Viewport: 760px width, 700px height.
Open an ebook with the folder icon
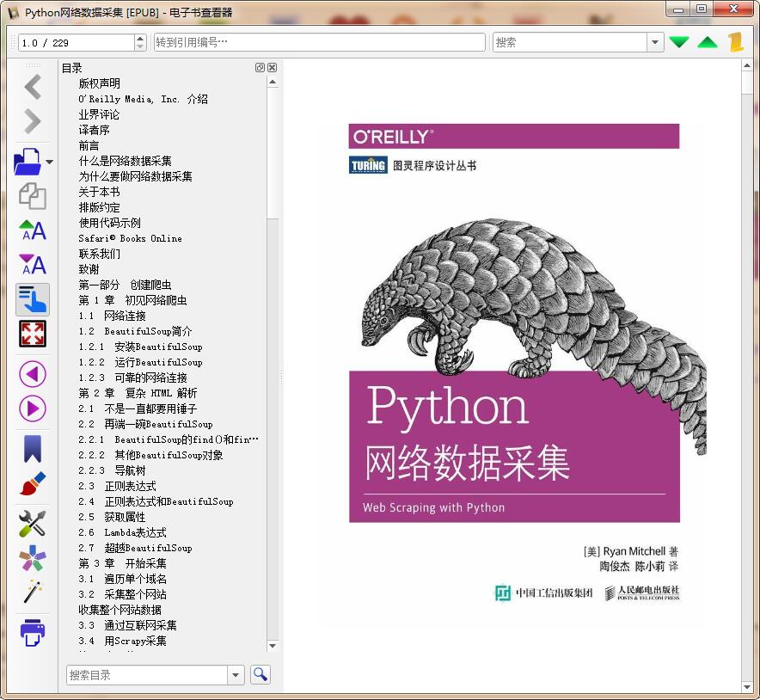click(x=28, y=162)
